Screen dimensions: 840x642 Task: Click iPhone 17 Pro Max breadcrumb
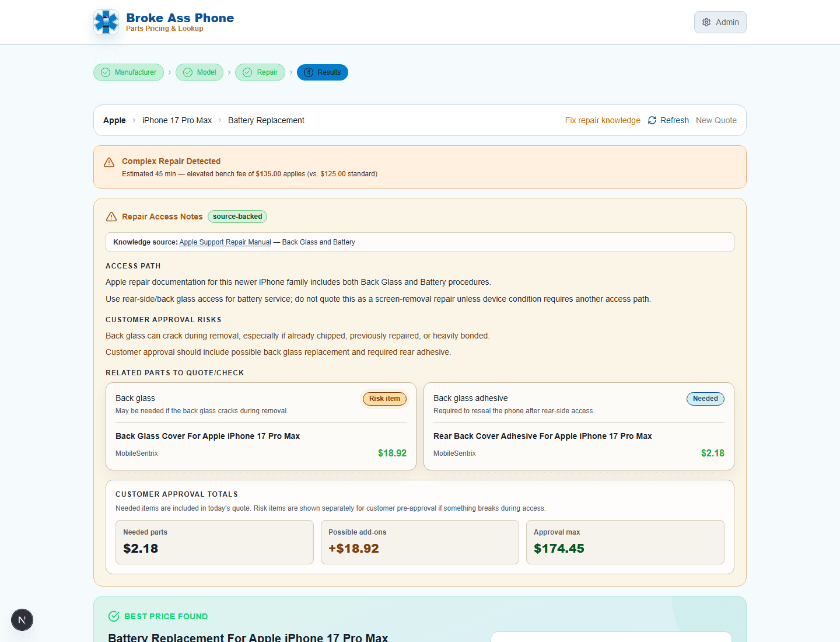point(177,120)
